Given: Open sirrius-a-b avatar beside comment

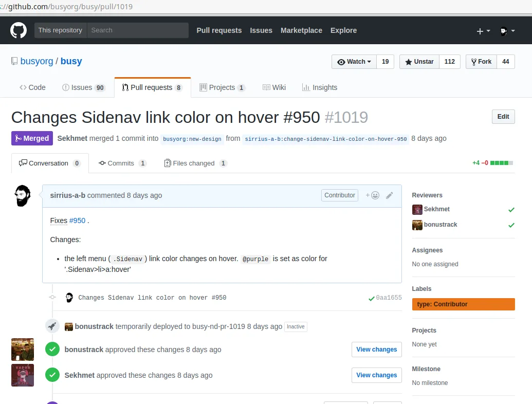Looking at the screenshot, I should coord(23,196).
